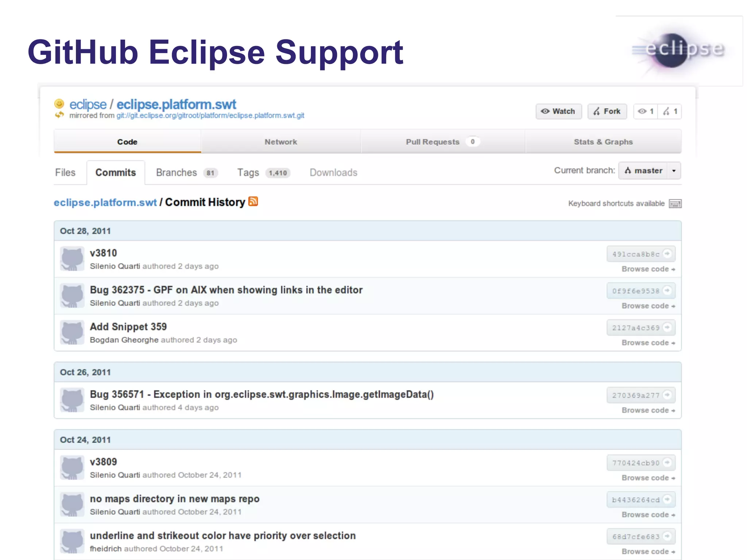Click arrow icon beside hash 0f9f6e9538

click(x=667, y=290)
